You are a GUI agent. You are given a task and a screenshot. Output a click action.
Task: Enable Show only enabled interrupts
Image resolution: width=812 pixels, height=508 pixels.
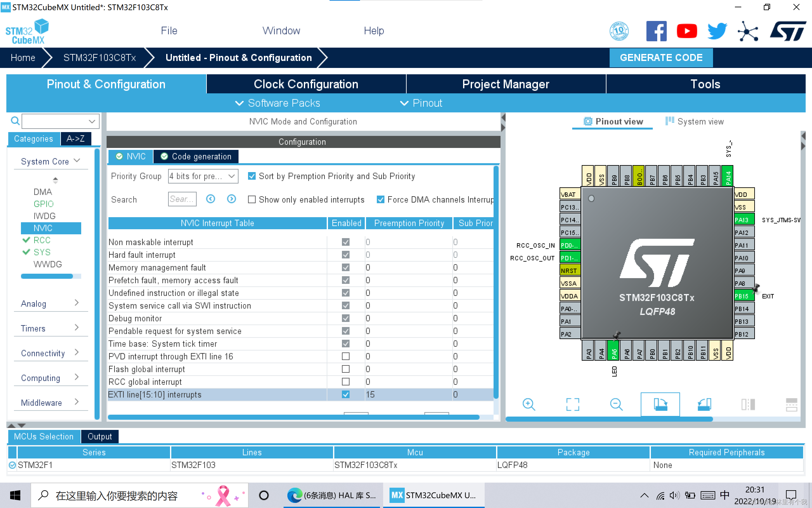(x=252, y=200)
